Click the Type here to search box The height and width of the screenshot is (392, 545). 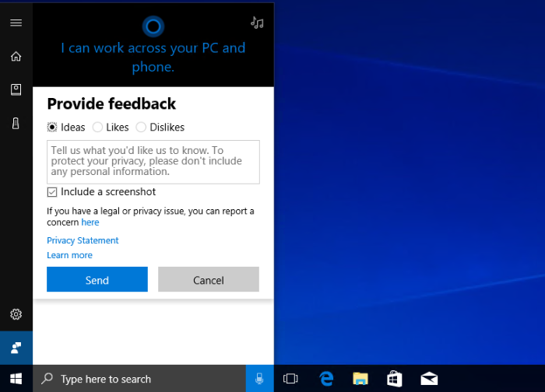(139, 379)
